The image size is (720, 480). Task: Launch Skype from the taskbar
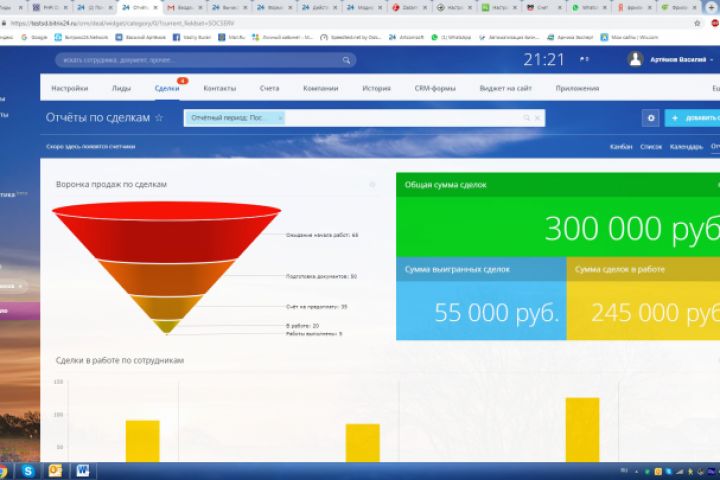tap(28, 471)
